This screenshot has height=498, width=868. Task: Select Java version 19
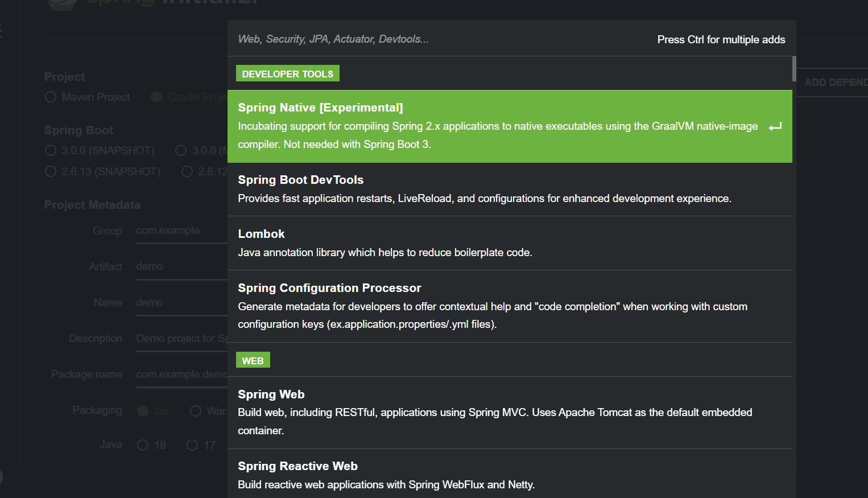143,445
